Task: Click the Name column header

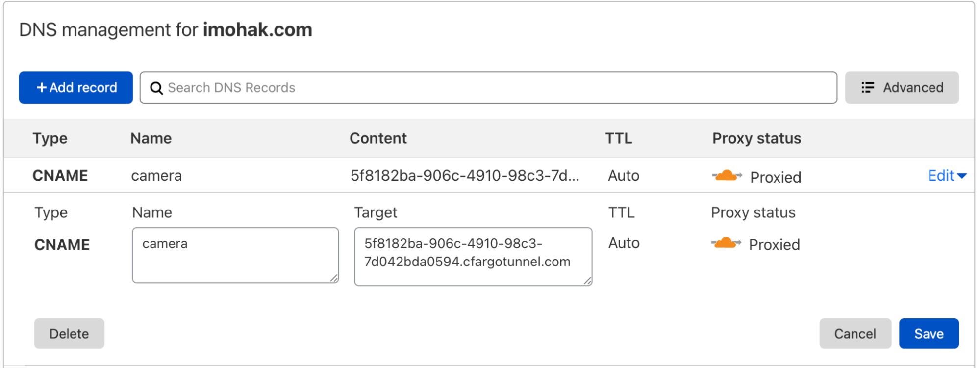Action: [x=151, y=139]
